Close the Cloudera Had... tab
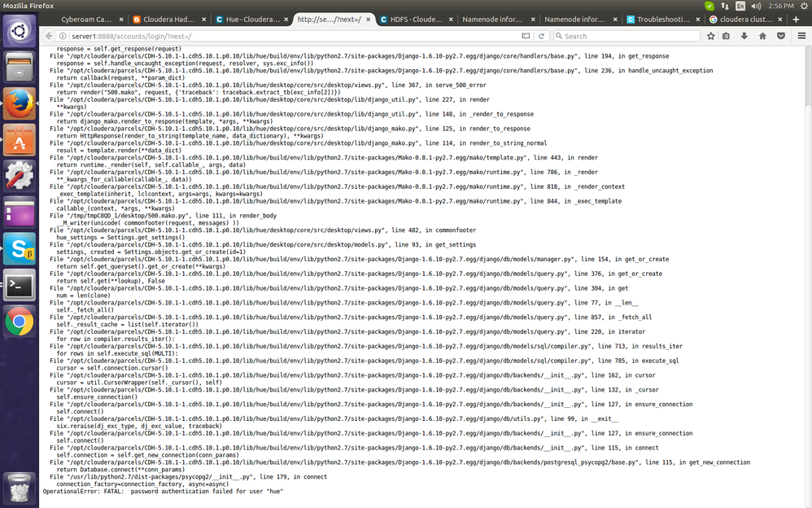812x508 pixels. [x=203, y=20]
